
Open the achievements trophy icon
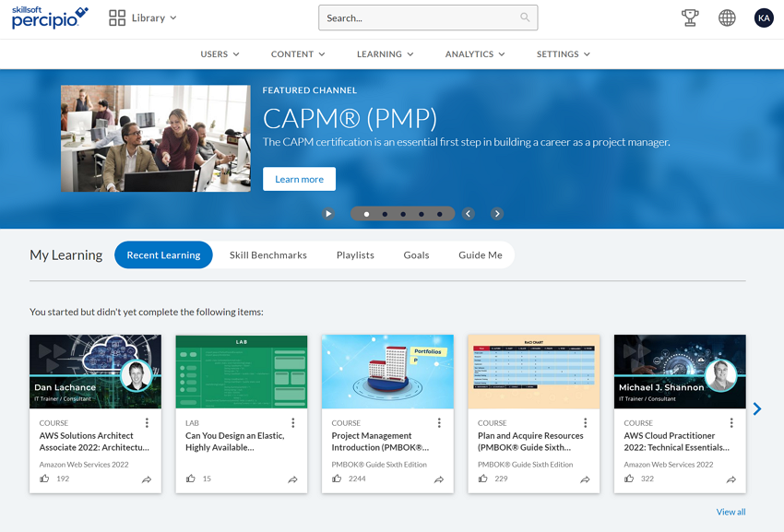690,18
